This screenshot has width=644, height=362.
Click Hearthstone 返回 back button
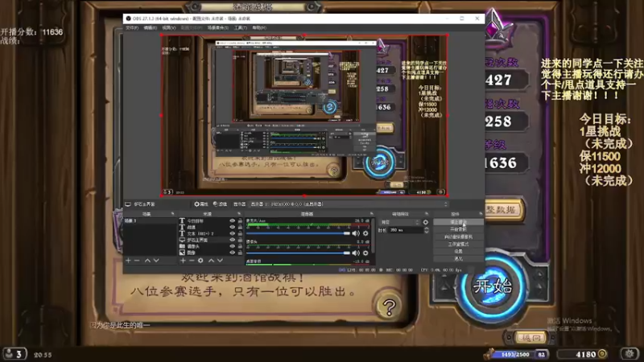530,338
